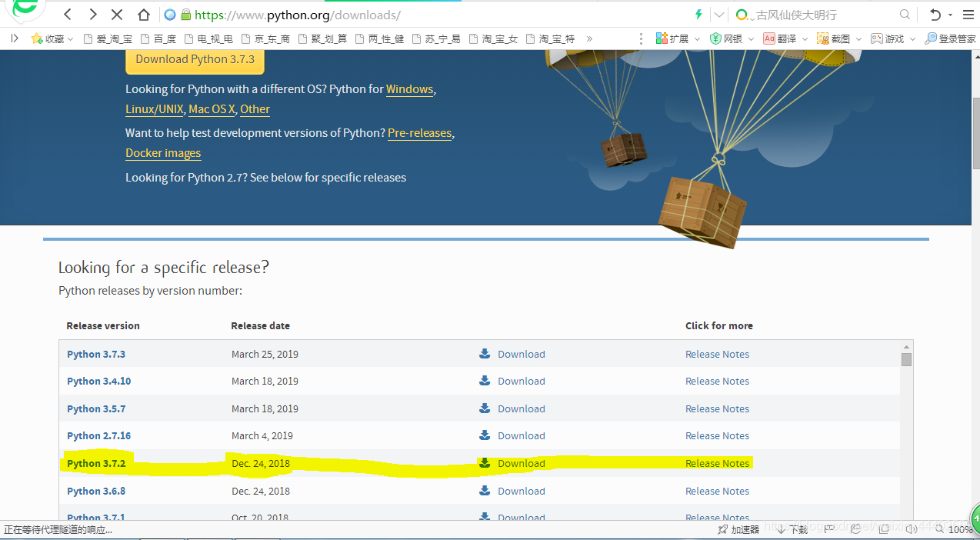This screenshot has height=540, width=980.
Task: Toggle the status bar sound speaker icon
Action: (911, 529)
